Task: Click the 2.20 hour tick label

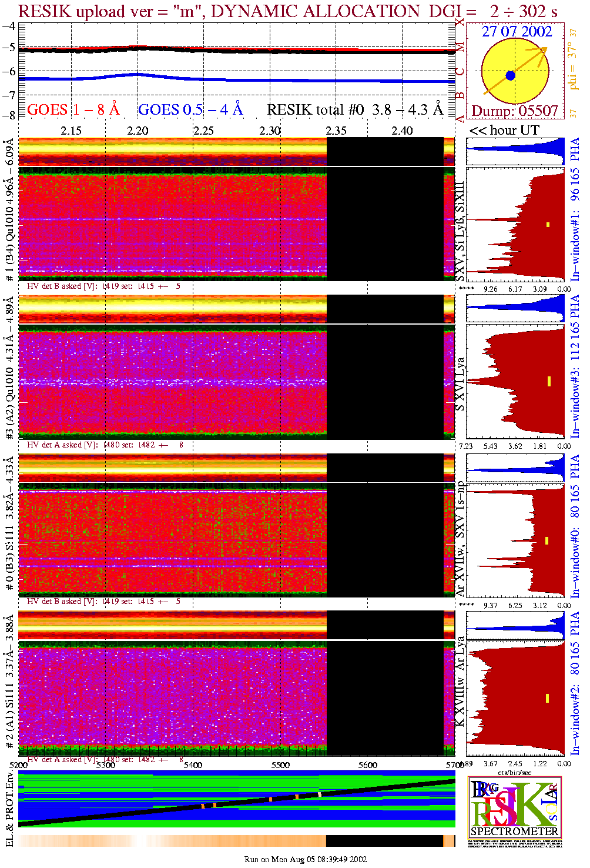Action: pos(138,131)
